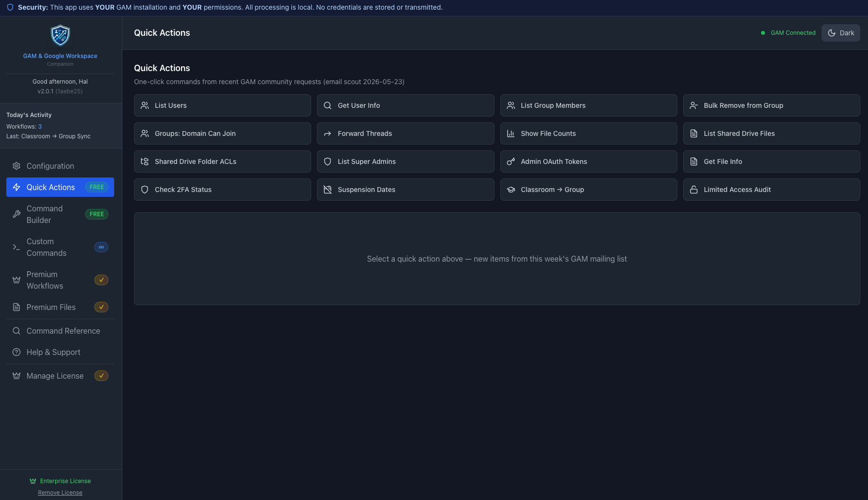Toggle the Dark theme button
The image size is (868, 500).
841,33
